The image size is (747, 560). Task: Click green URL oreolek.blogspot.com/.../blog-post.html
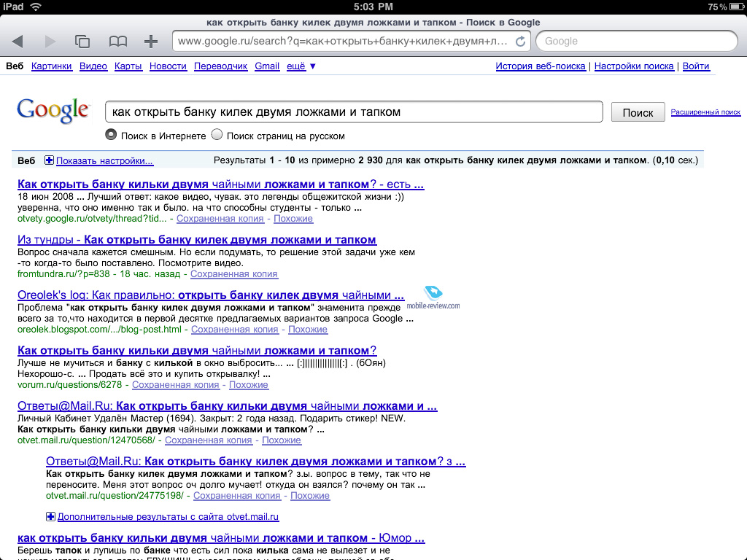(x=99, y=329)
